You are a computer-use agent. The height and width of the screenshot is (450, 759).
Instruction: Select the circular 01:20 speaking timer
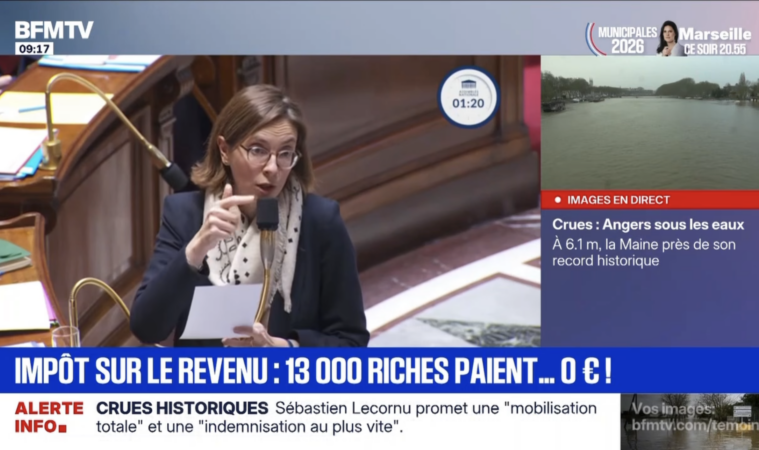click(468, 96)
